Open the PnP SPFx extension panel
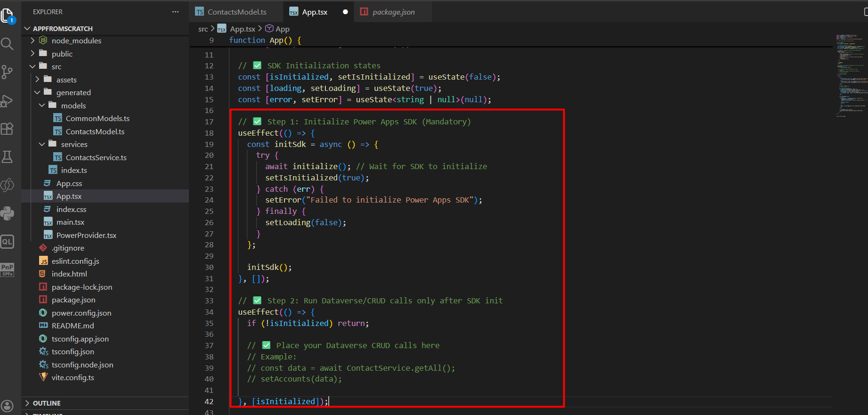The width and height of the screenshot is (868, 415). 7,270
